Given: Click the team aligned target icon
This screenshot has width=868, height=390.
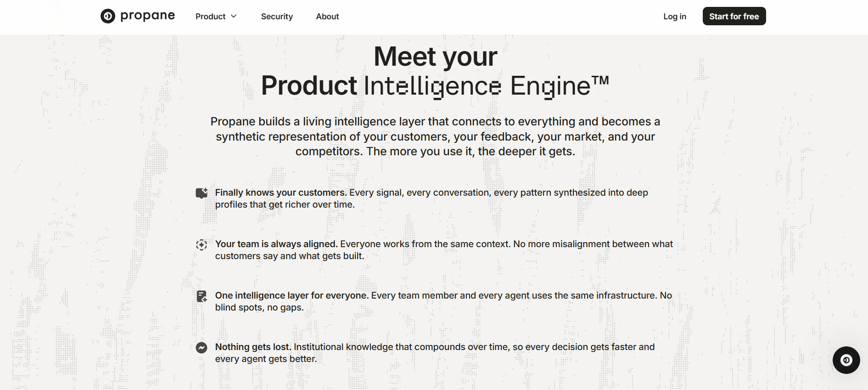Looking at the screenshot, I should pyautogui.click(x=202, y=245).
